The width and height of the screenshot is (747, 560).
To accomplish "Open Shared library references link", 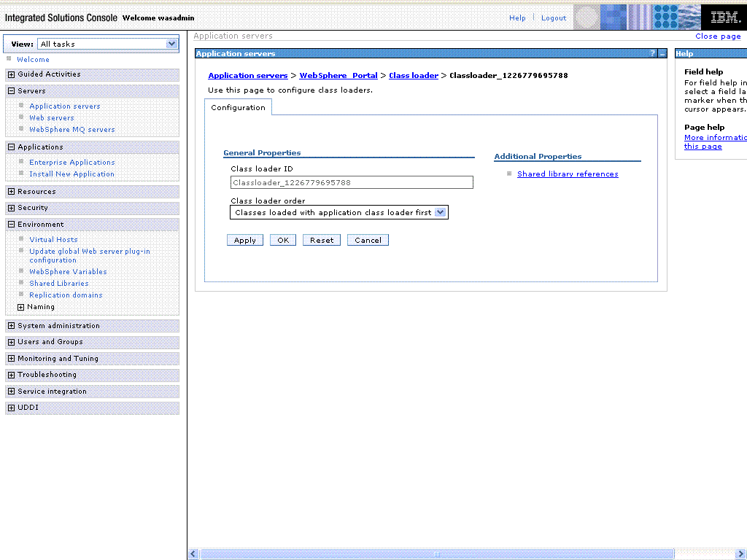I will (568, 174).
